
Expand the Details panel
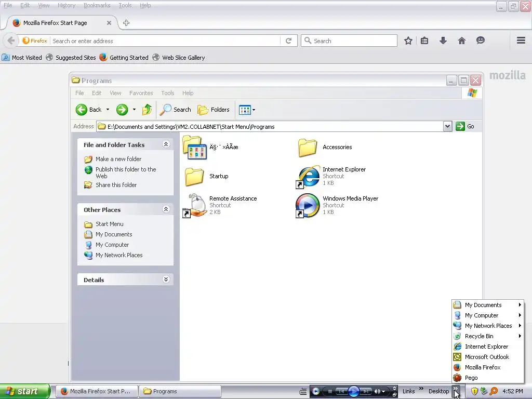pyautogui.click(x=166, y=279)
